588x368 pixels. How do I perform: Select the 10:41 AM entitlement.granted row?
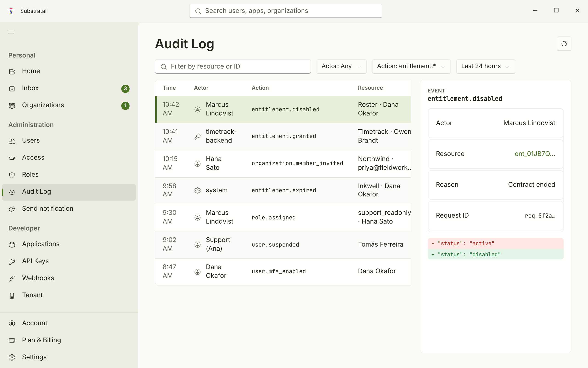pos(283,136)
